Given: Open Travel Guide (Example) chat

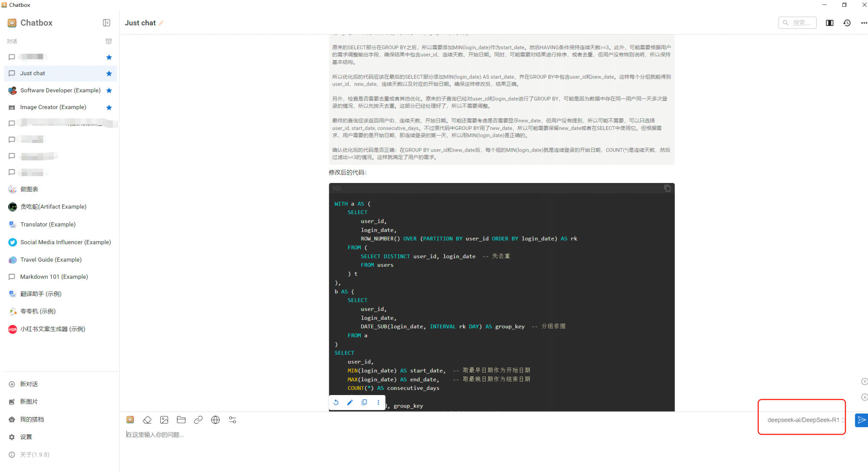Looking at the screenshot, I should coord(60,260).
